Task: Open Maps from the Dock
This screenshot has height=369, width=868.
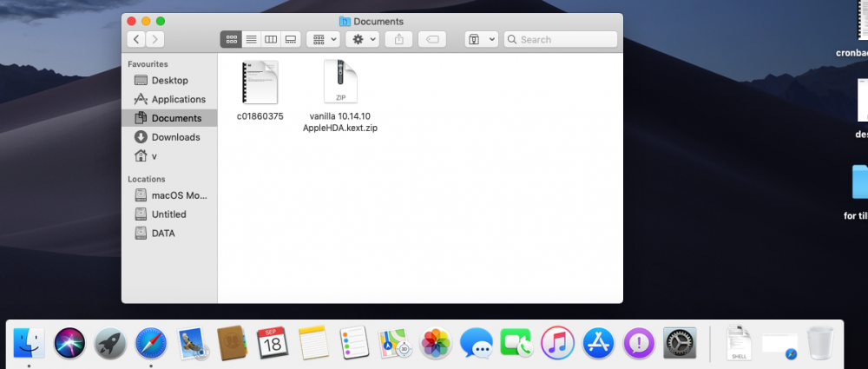Action: [395, 343]
